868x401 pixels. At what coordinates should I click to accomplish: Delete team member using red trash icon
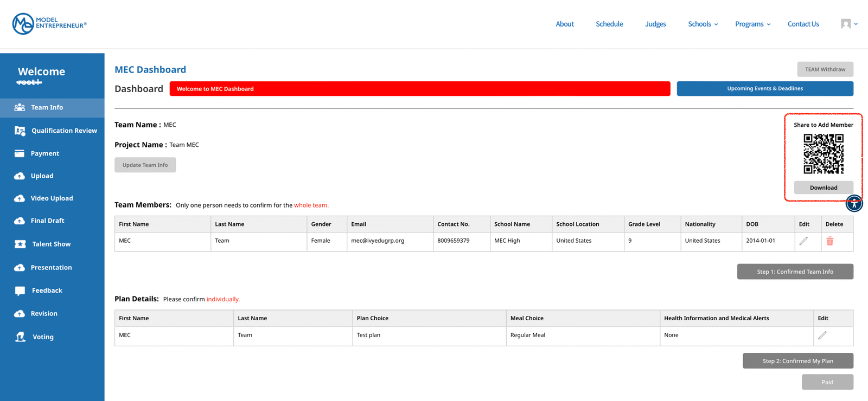(x=829, y=241)
